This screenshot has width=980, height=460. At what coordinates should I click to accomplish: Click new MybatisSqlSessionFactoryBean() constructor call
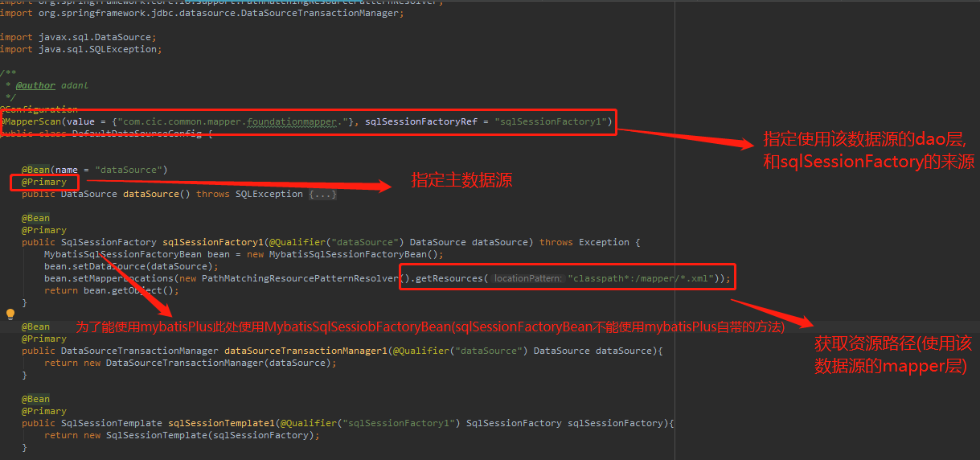click(x=345, y=254)
